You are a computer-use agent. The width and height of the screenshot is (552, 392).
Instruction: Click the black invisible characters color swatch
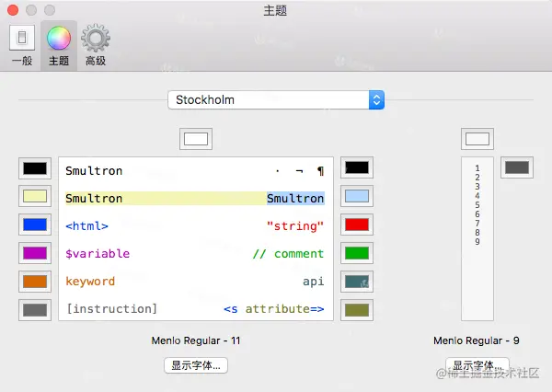(357, 167)
